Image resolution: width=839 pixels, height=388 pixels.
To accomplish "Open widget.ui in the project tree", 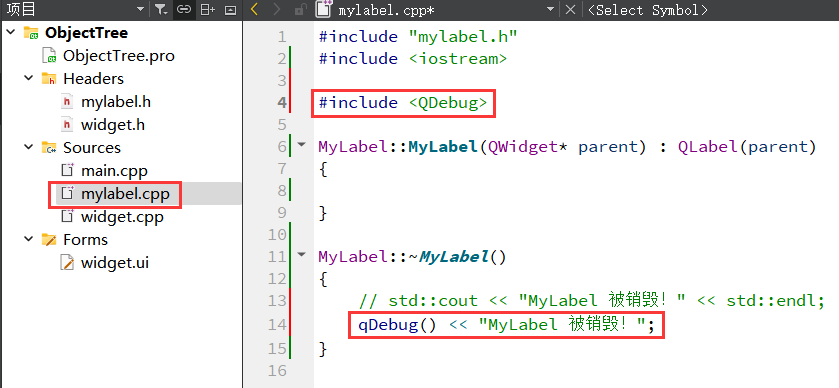I will pos(115,263).
